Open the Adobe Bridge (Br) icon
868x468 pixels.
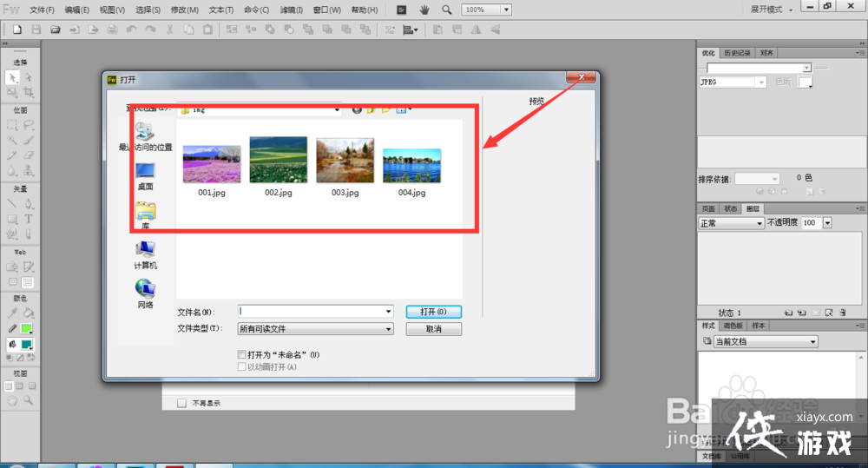click(401, 10)
